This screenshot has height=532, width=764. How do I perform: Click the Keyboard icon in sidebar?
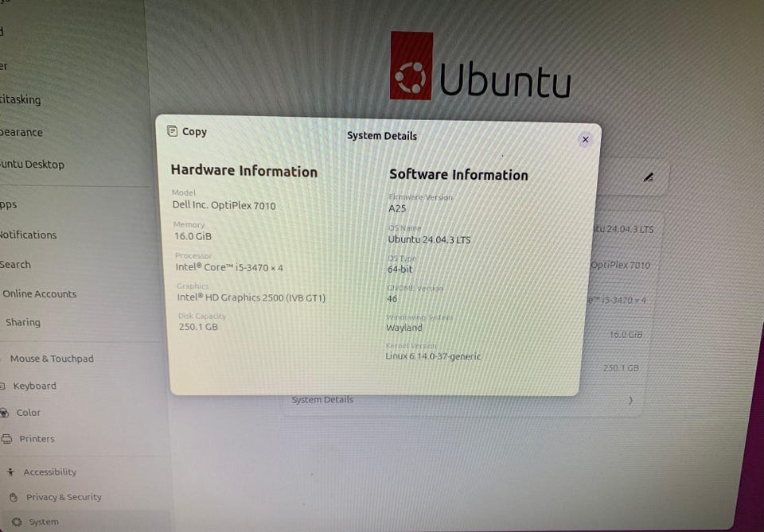tap(2, 386)
